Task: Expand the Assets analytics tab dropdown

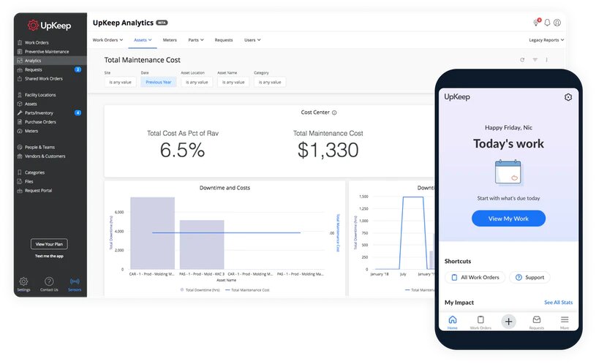Action: (143, 40)
